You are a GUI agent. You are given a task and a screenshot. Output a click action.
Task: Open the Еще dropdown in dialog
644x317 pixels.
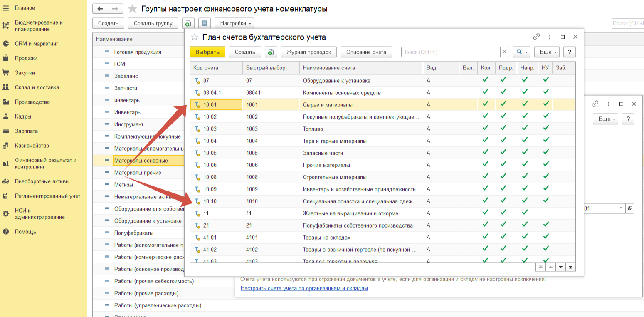547,52
